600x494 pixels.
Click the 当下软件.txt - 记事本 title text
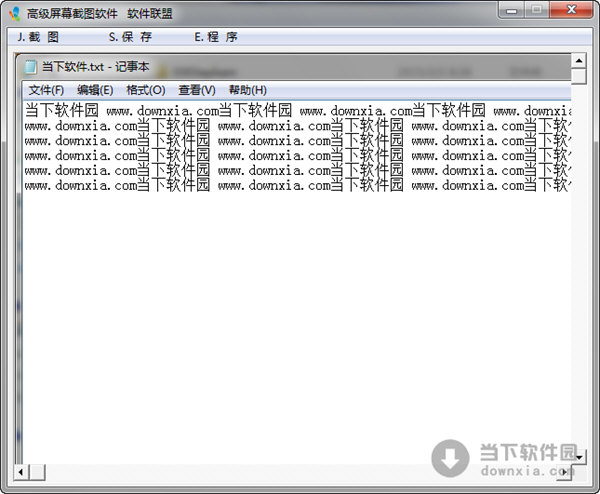(x=95, y=67)
